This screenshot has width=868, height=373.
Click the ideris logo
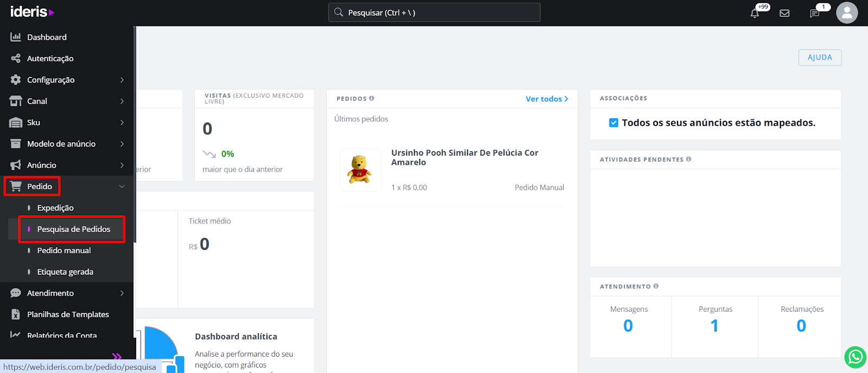point(32,12)
